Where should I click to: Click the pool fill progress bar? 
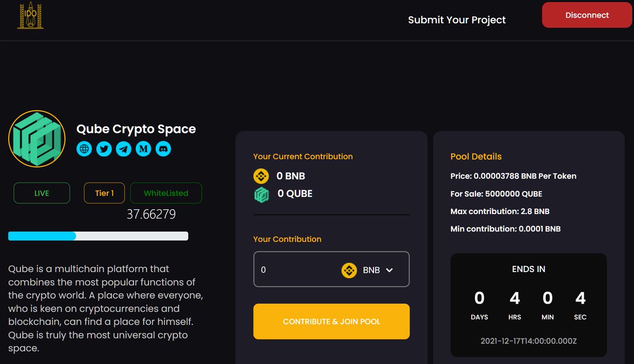(x=98, y=236)
